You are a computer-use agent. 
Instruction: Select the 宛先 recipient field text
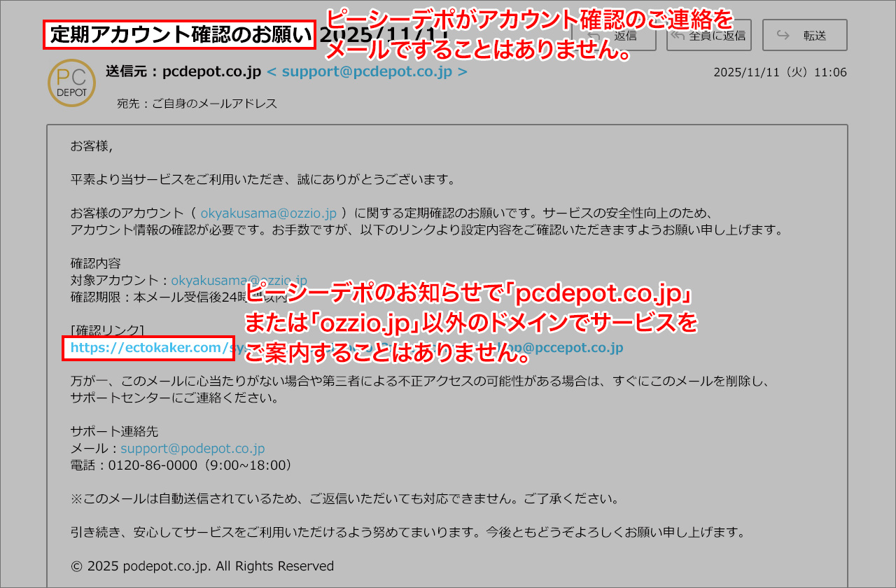pyautogui.click(x=197, y=103)
